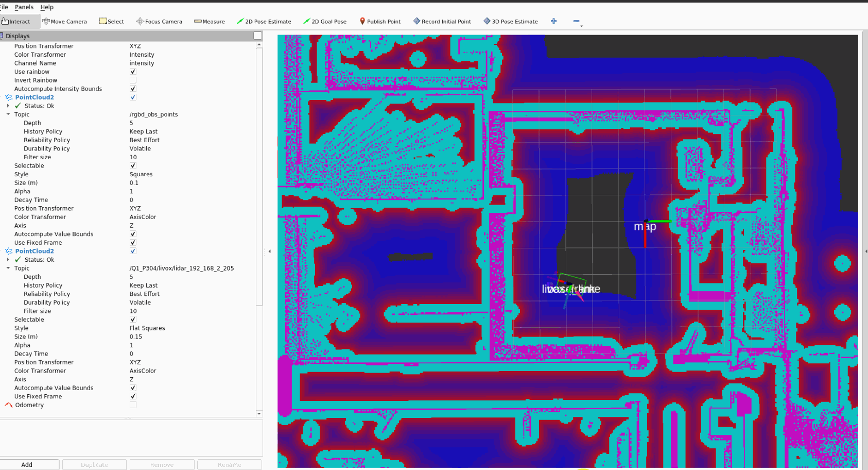Click the Add button
Screen dimensions: 868x470
[x=27, y=464]
